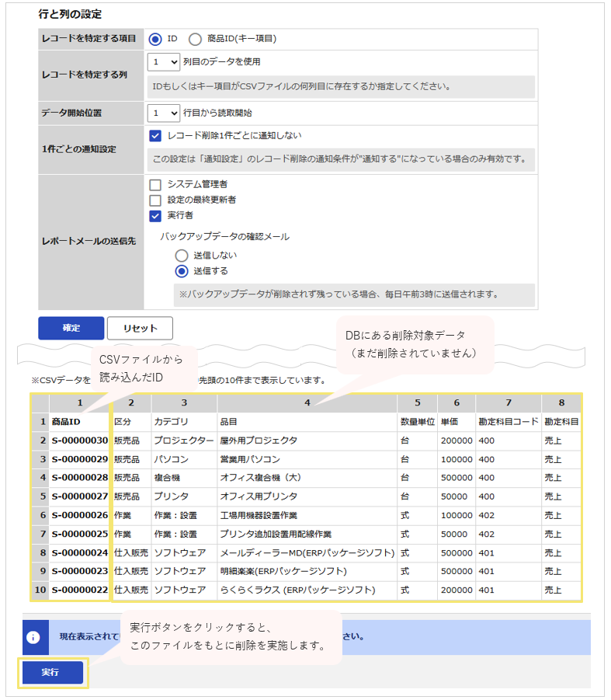This screenshot has width=611, height=700.
Task: Click the リセット button
Action: [140, 328]
